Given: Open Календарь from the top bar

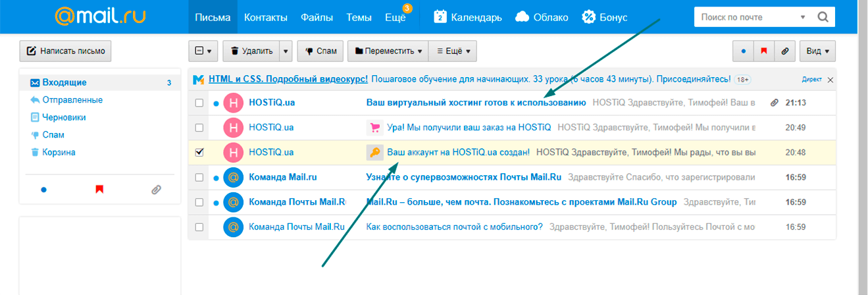Looking at the screenshot, I should click(468, 17).
